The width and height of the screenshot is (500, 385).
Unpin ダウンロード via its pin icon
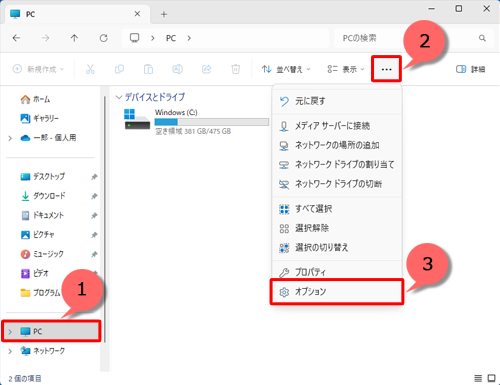(x=94, y=196)
